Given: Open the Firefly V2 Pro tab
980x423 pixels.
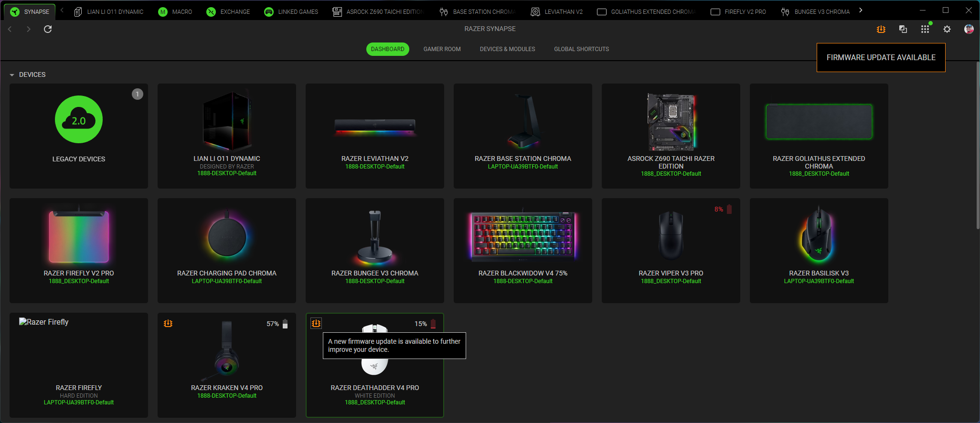Looking at the screenshot, I should [738, 11].
